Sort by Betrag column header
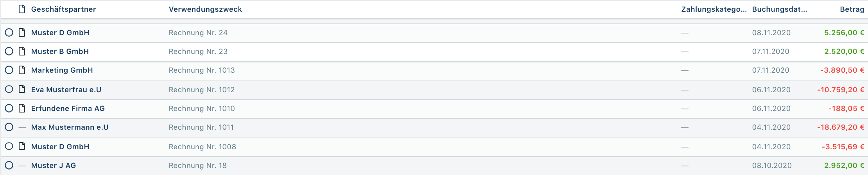 (x=852, y=9)
